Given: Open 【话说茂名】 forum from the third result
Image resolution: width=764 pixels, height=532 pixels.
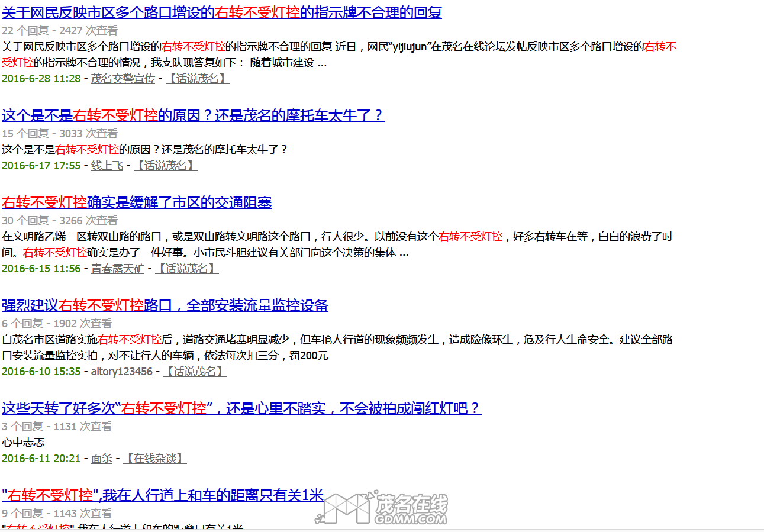Looking at the screenshot, I should [x=186, y=268].
